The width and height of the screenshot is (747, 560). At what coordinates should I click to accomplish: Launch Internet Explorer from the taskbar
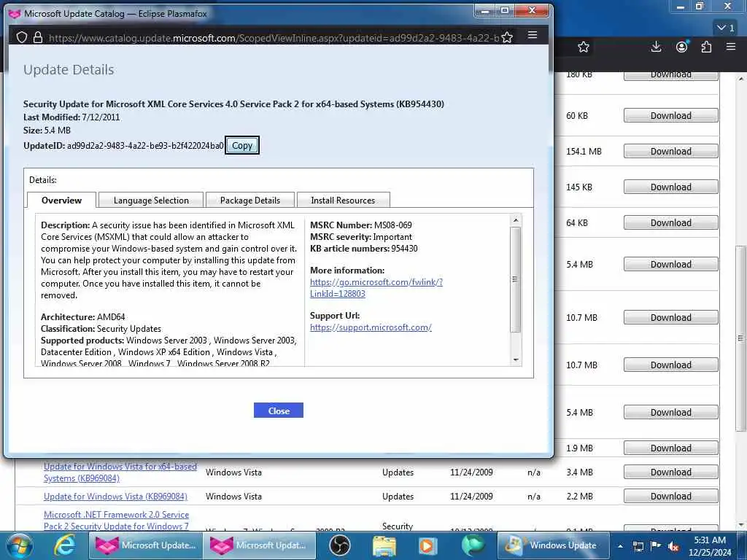click(x=64, y=545)
